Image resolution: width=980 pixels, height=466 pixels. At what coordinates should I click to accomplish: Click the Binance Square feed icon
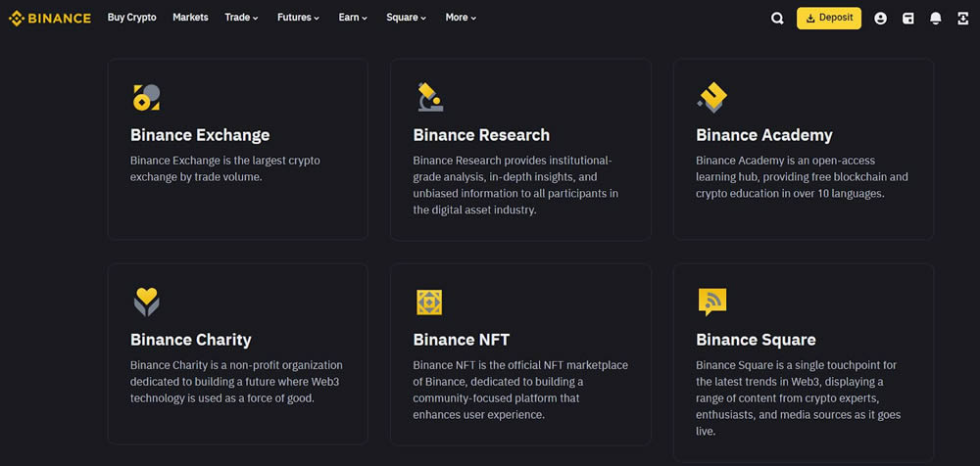pos(712,302)
